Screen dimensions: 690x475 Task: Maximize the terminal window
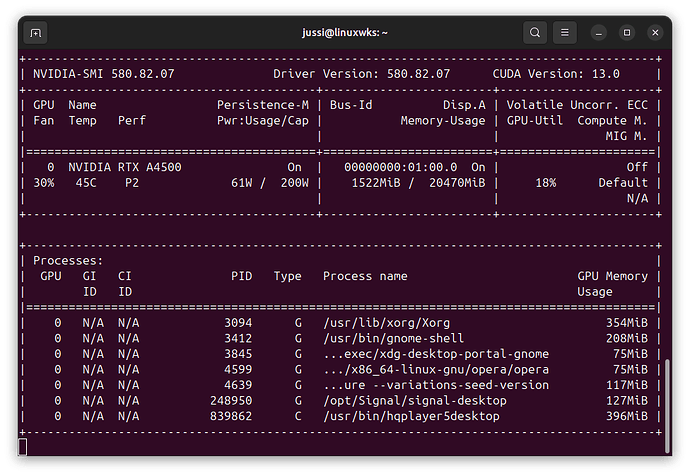pyautogui.click(x=627, y=33)
